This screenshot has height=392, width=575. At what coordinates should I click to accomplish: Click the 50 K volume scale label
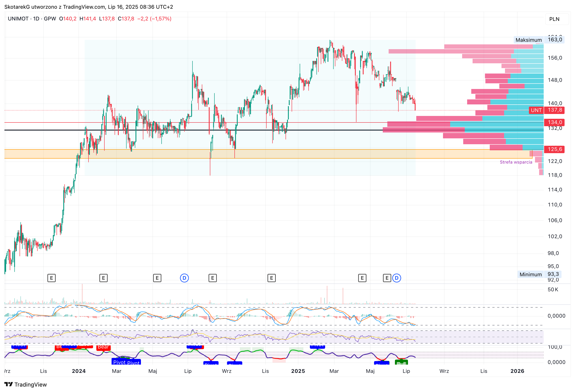(553, 290)
